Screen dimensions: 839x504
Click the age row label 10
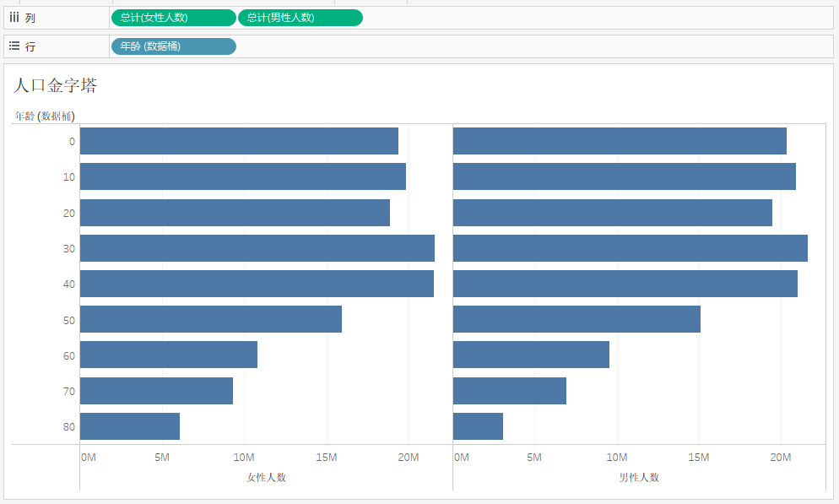pos(69,177)
